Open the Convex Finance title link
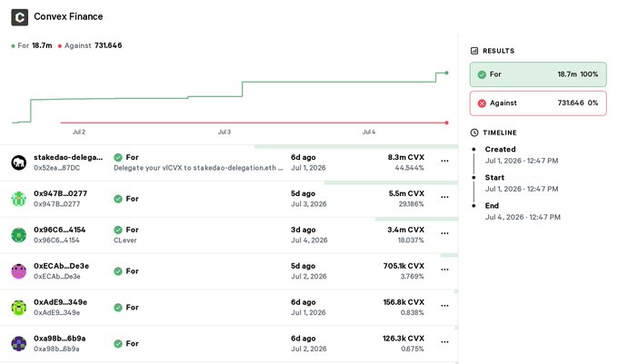This screenshot has width=618, height=364. (68, 16)
